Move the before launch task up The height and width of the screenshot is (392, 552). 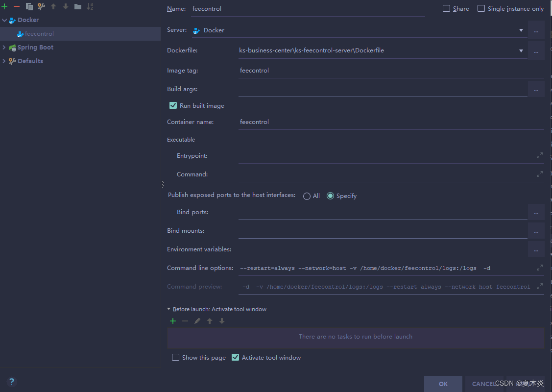(x=210, y=321)
